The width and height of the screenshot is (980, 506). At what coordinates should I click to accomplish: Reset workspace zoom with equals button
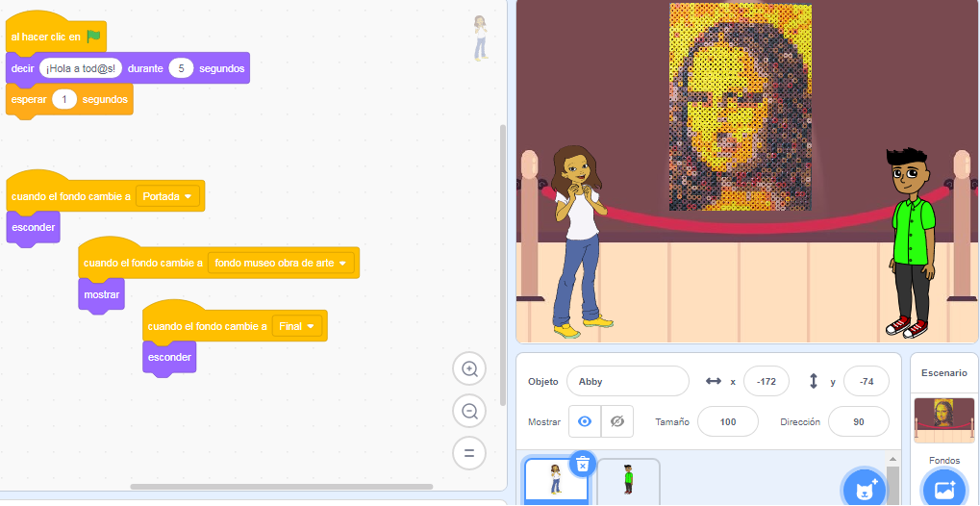pos(469,453)
